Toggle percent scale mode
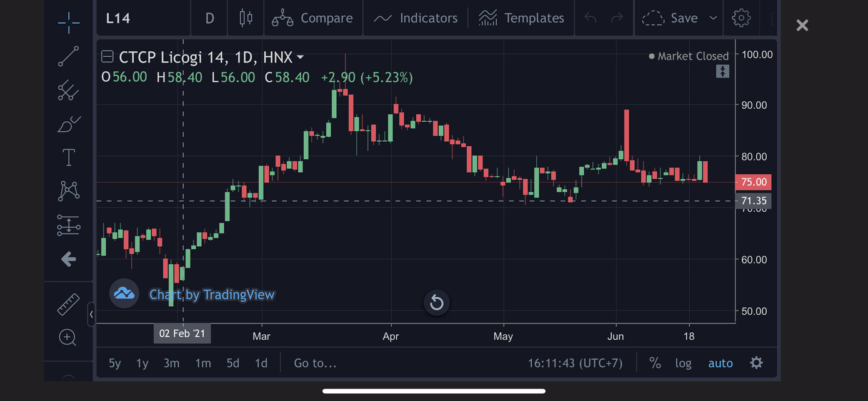Image resolution: width=868 pixels, height=401 pixels. point(655,363)
